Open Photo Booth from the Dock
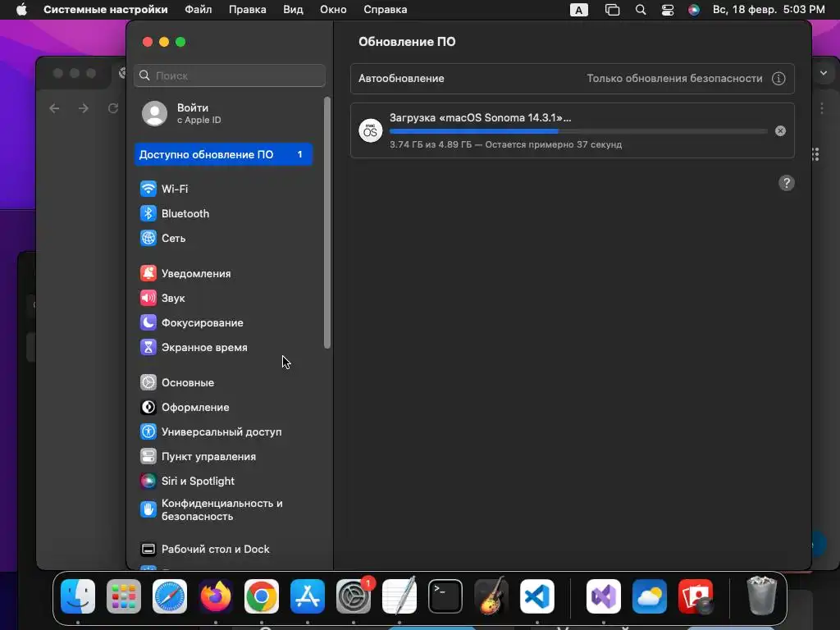Image resolution: width=840 pixels, height=630 pixels. click(x=696, y=596)
